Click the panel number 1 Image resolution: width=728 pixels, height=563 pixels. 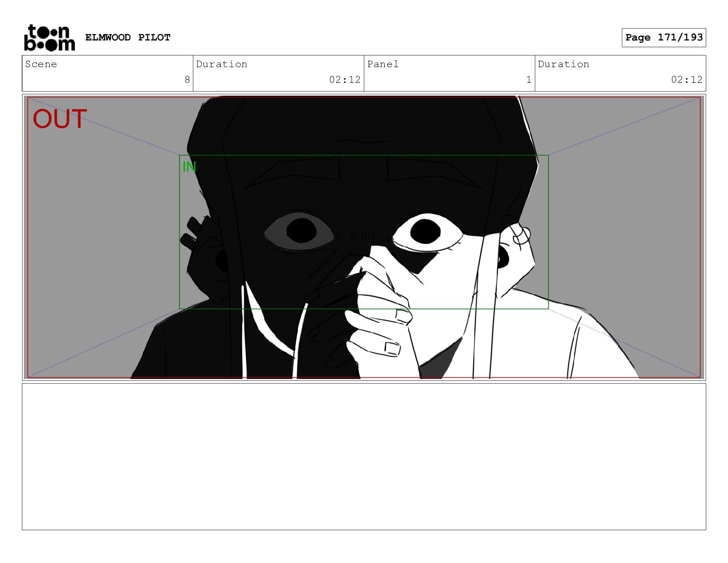[529, 80]
